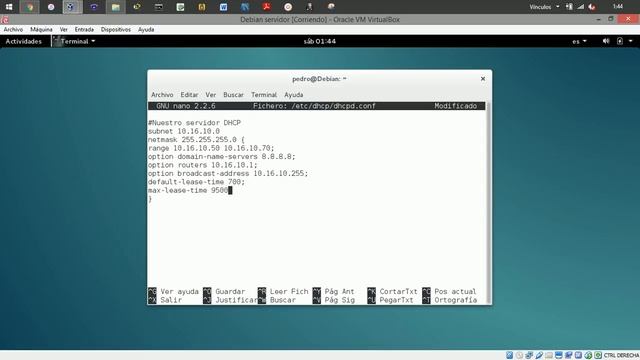Click the 'option domain-name-servers 8.8.8.8;' line
The width and height of the screenshot is (640, 360).
pos(221,157)
